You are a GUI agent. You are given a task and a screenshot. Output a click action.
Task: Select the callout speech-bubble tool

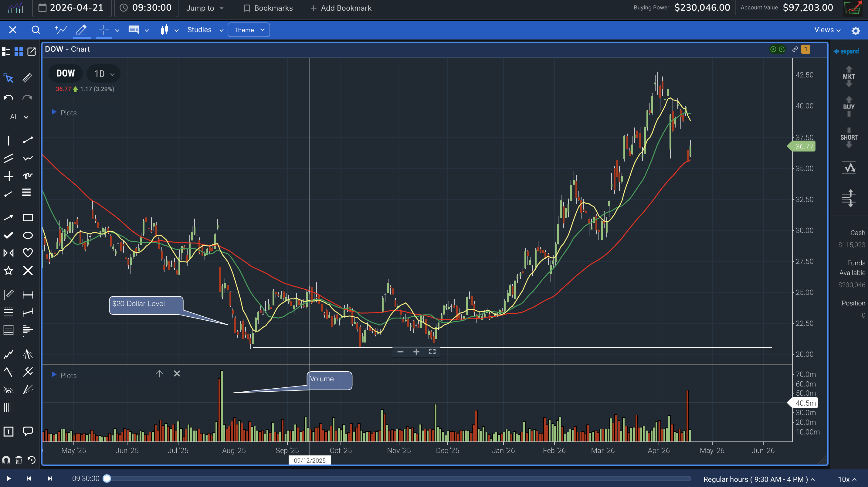click(x=27, y=431)
